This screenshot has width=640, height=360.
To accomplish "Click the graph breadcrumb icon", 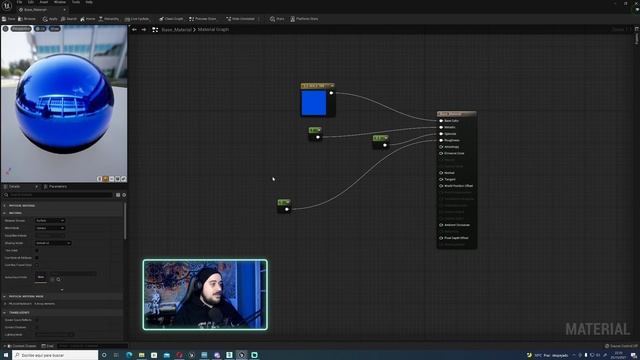I will (155, 29).
